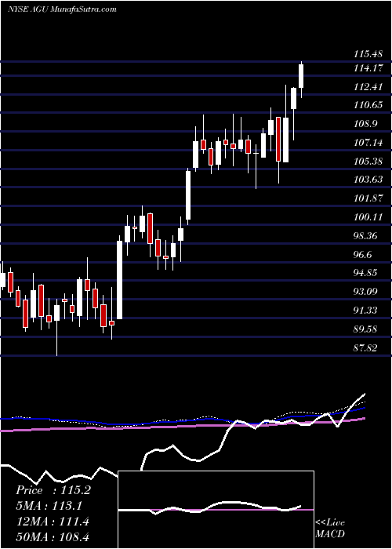Click the 94.85 price axis label
The height and width of the screenshot is (549, 392).
point(365,273)
